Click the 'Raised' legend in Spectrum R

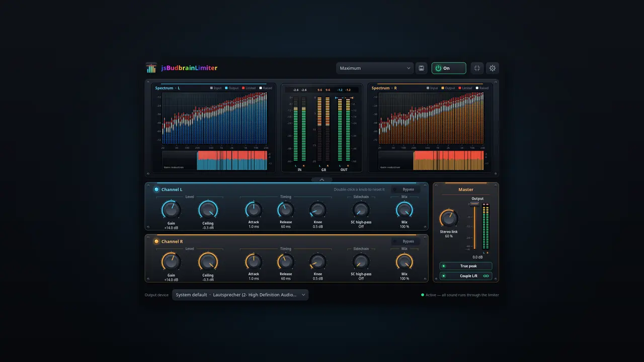tap(482, 88)
